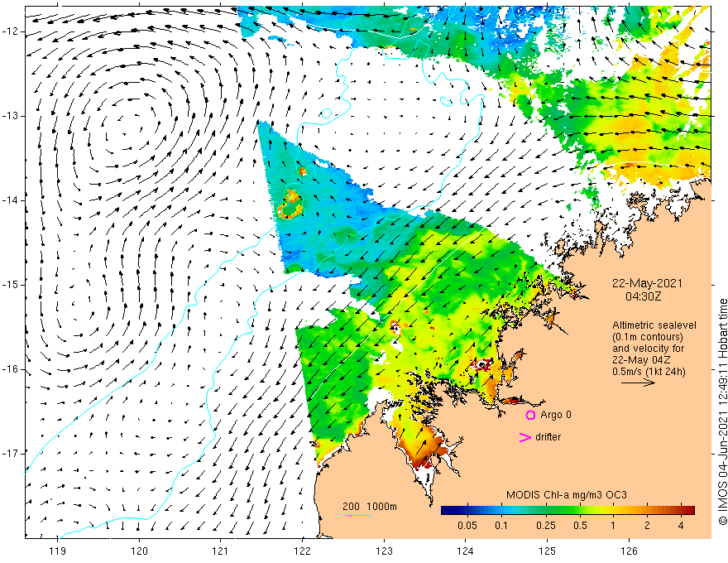
Task: Click the magenta Argo 0 circle marker
Action: tap(530, 415)
